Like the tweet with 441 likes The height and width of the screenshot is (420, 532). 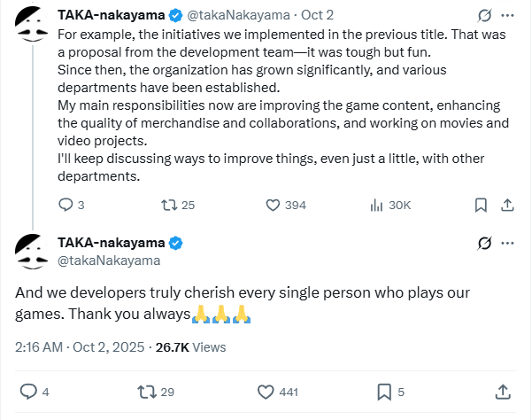pos(265,391)
